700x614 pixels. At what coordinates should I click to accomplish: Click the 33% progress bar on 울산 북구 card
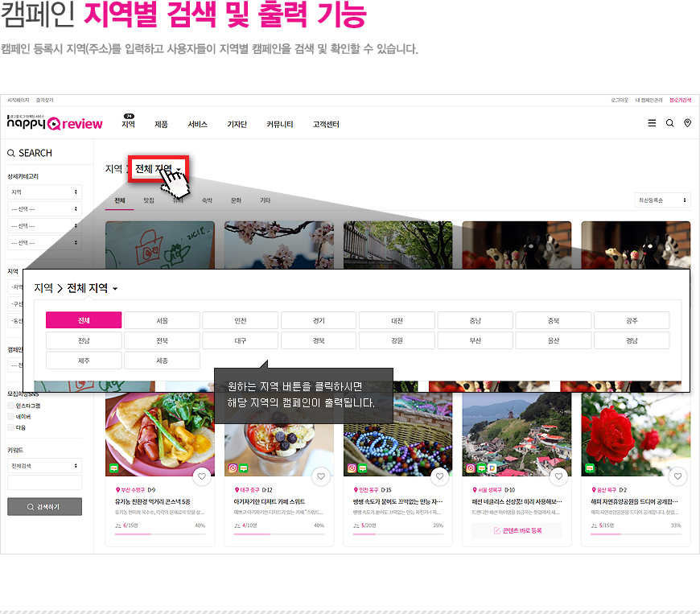point(636,534)
